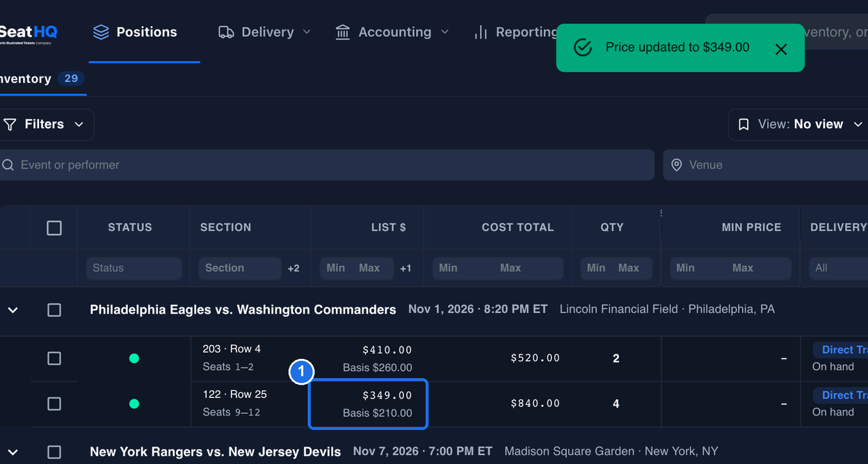This screenshot has width=868, height=464.
Task: Open the Filters button
Action: click(x=45, y=125)
